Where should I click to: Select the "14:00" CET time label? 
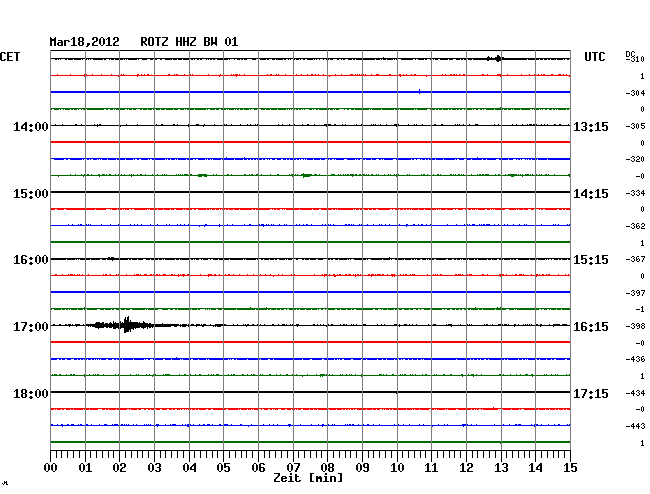(31, 126)
